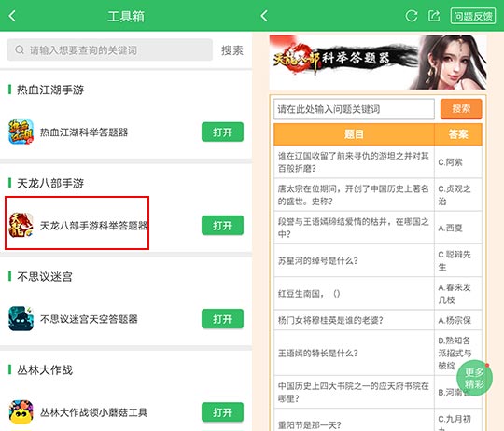Select 天龙八部手游科举答题器 list entry text
This screenshot has width=504, height=431.
click(93, 226)
